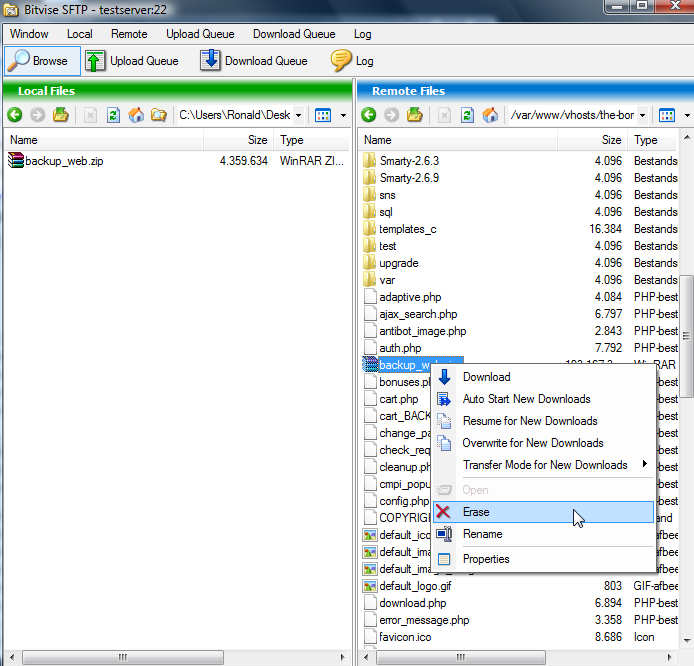This screenshot has width=694, height=666.
Task: Open the Download Queue menu
Action: (294, 34)
